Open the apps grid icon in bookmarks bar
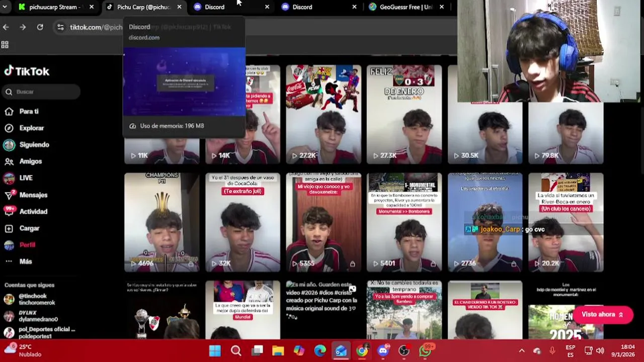The width and height of the screenshot is (644, 362). (x=5, y=45)
